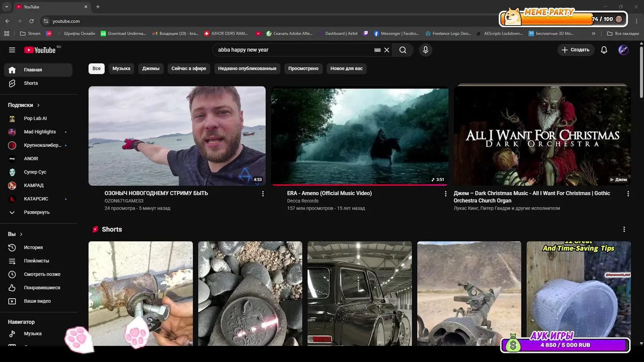Open options menu for ОЗОНЫЧ НОВОГОДНЕМУ СТРИМУ video
The width and height of the screenshot is (644, 362).
click(263, 194)
